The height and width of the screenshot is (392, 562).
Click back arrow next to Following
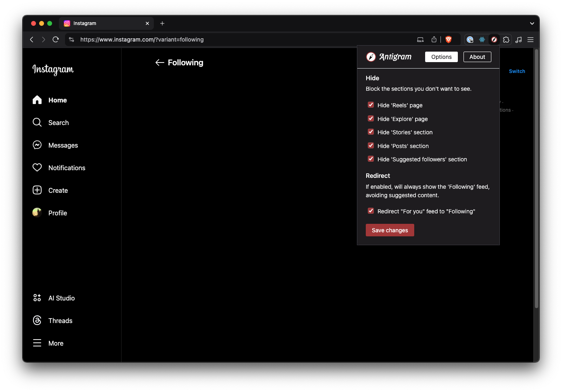point(159,63)
